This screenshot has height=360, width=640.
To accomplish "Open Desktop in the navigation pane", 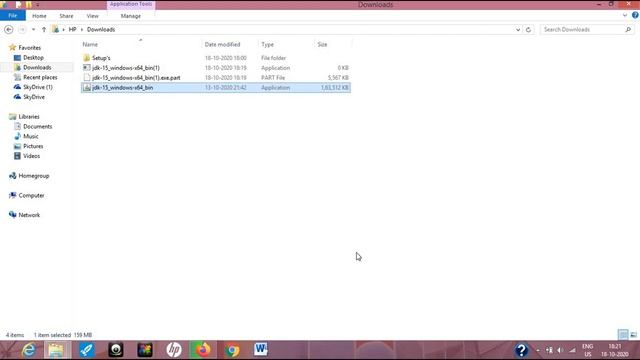I will click(x=33, y=58).
